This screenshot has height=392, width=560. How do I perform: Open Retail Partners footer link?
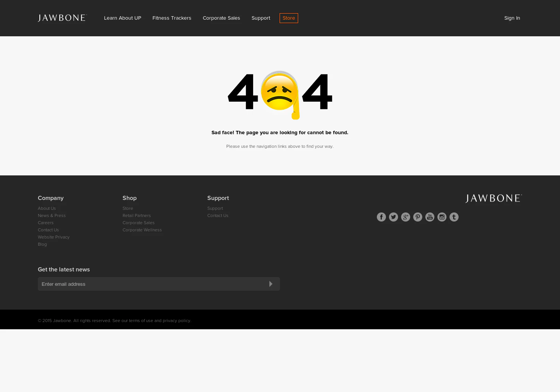click(136, 215)
